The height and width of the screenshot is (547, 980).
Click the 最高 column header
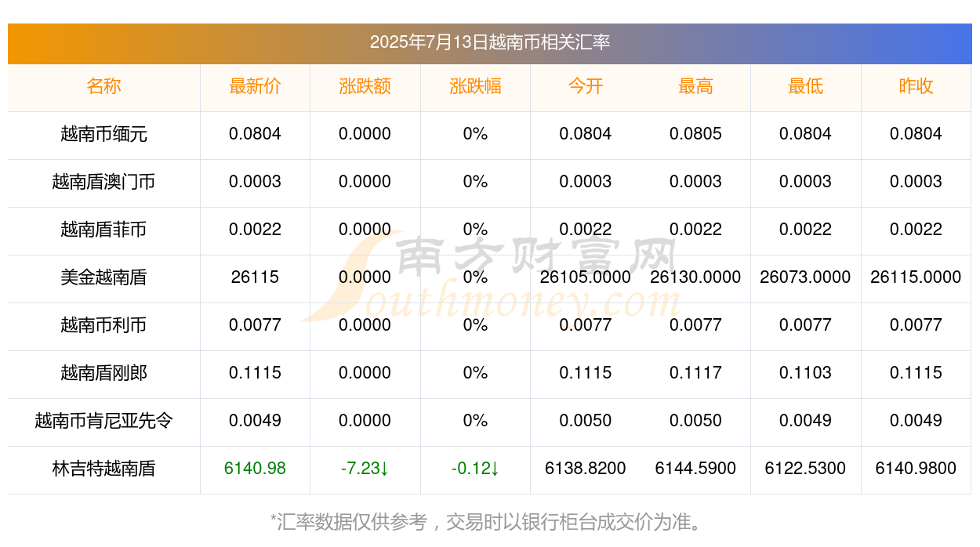point(695,86)
